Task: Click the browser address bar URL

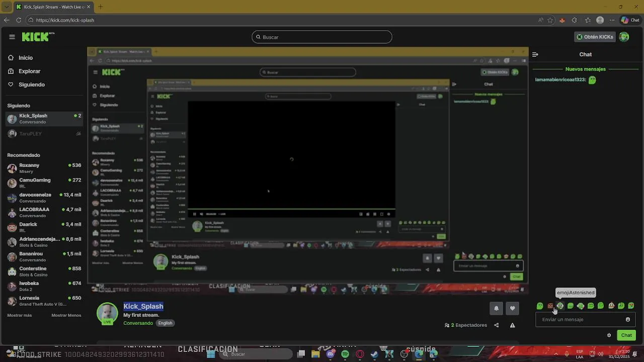Action: tap(65, 20)
